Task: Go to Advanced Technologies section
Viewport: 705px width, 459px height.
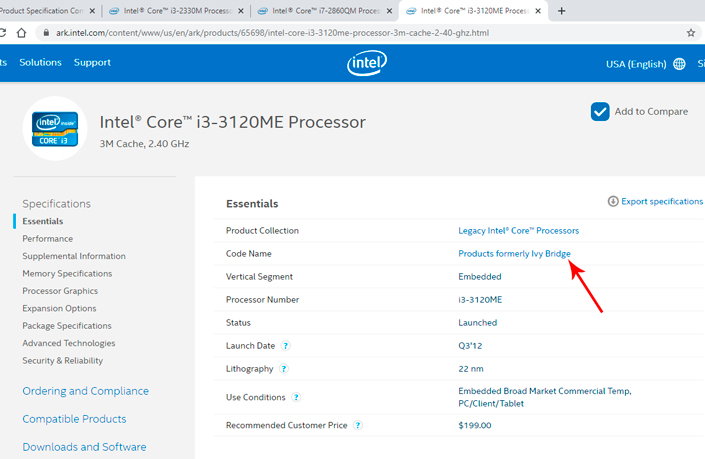Action: coord(69,343)
